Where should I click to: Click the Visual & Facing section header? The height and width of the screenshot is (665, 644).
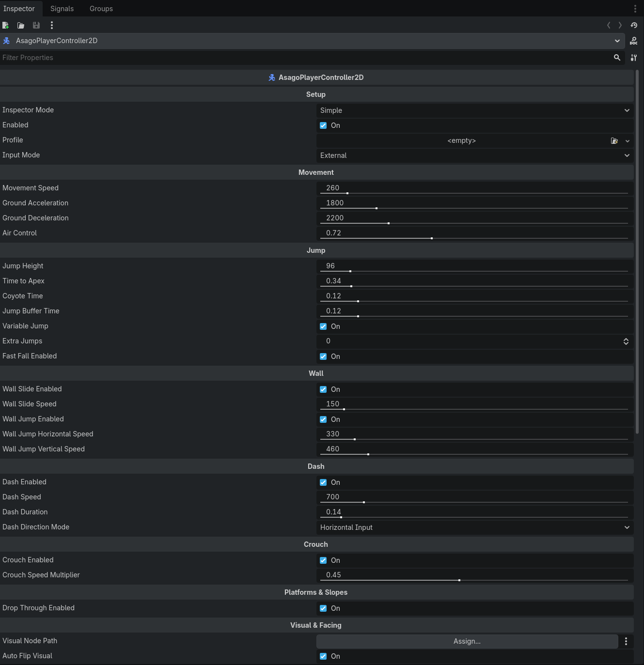pyautogui.click(x=316, y=625)
